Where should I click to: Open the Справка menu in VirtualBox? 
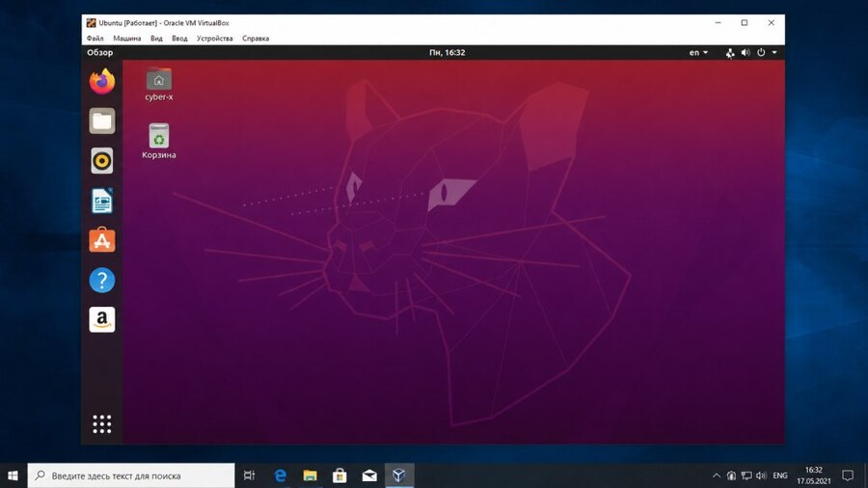(x=256, y=39)
